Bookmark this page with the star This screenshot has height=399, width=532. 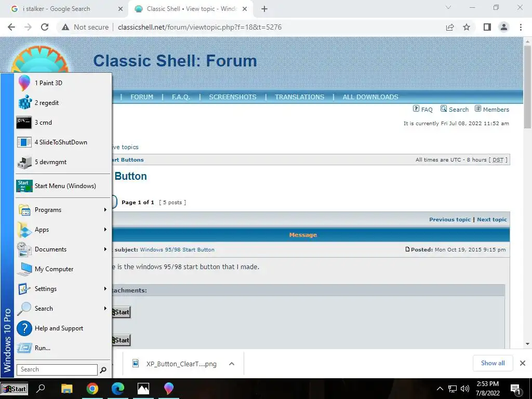click(467, 27)
